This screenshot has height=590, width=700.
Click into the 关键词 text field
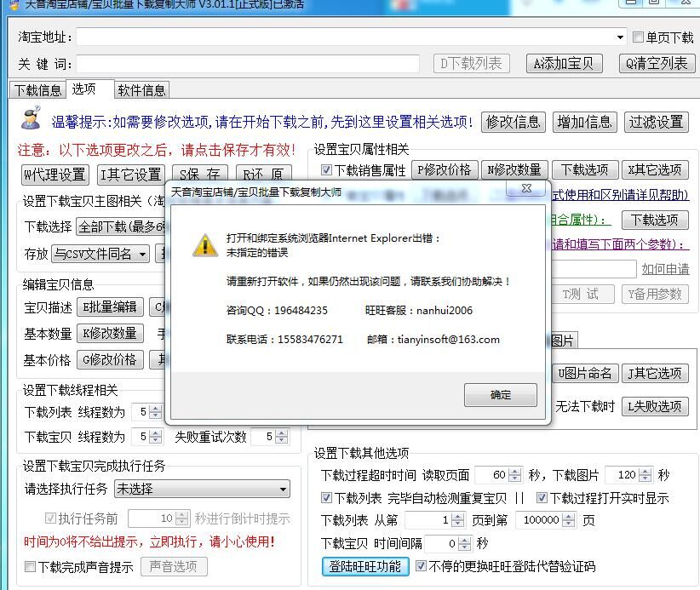[247, 64]
